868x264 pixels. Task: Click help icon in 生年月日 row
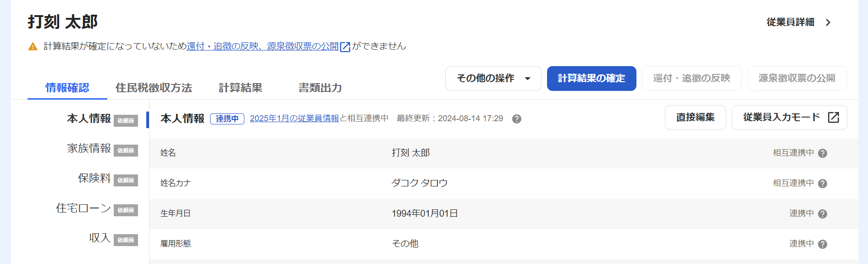(x=823, y=214)
